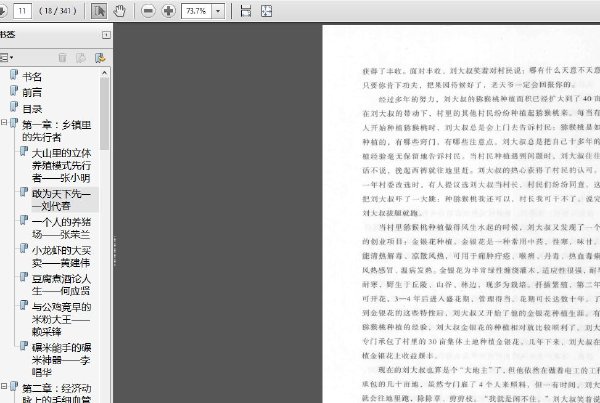
Task: Click the page number field showing 11
Action: 22,11
